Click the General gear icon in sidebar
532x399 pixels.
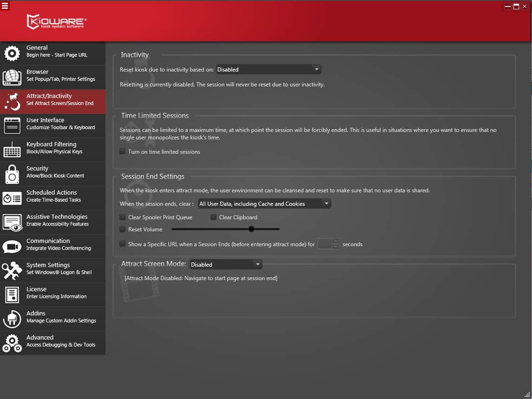[x=12, y=53]
